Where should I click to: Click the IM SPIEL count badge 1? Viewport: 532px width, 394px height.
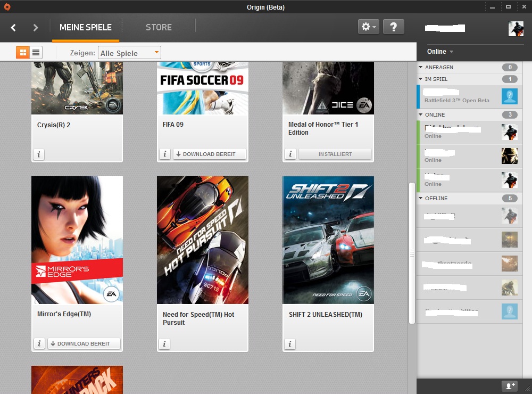510,79
